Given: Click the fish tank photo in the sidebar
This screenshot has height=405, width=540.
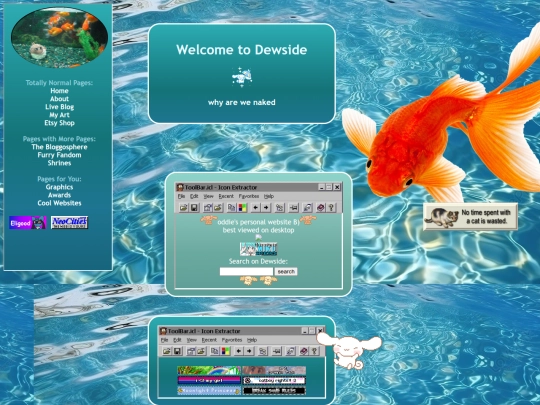Looking at the screenshot, I should tap(59, 38).
